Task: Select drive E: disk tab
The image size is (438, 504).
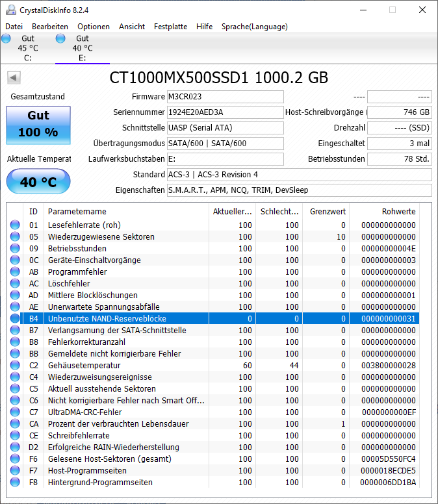Action: [x=83, y=48]
